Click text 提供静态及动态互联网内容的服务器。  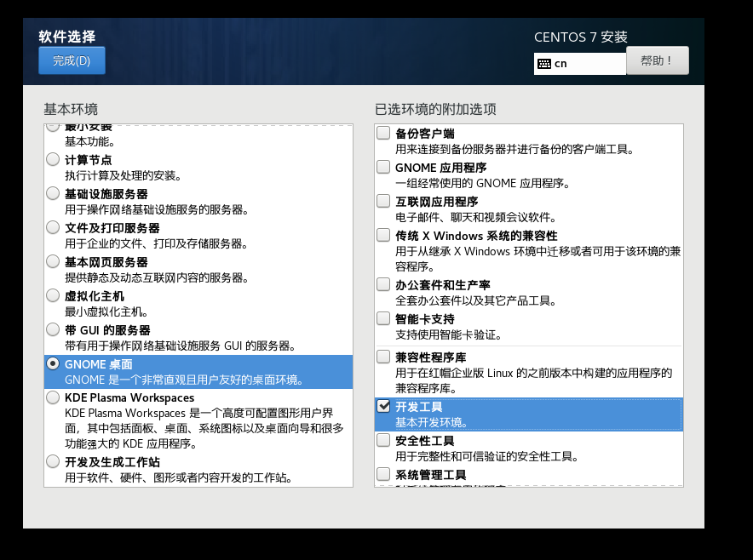(157, 277)
